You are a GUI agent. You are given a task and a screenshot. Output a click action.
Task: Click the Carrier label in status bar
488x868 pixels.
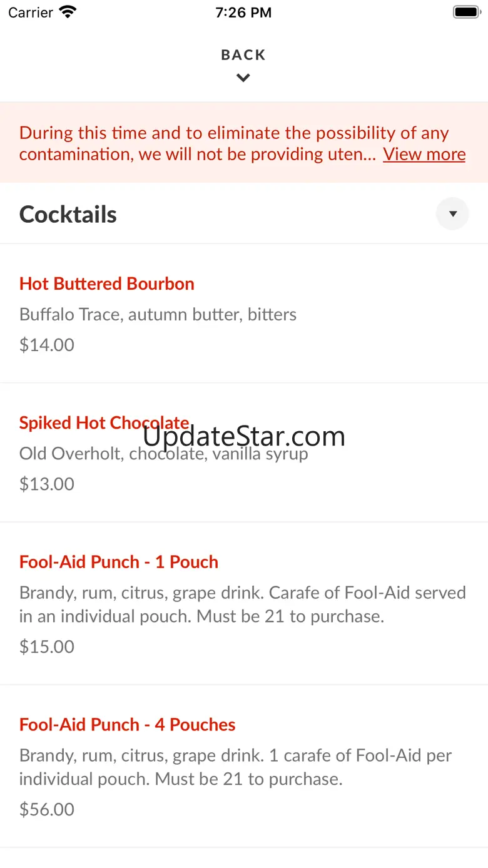31,13
